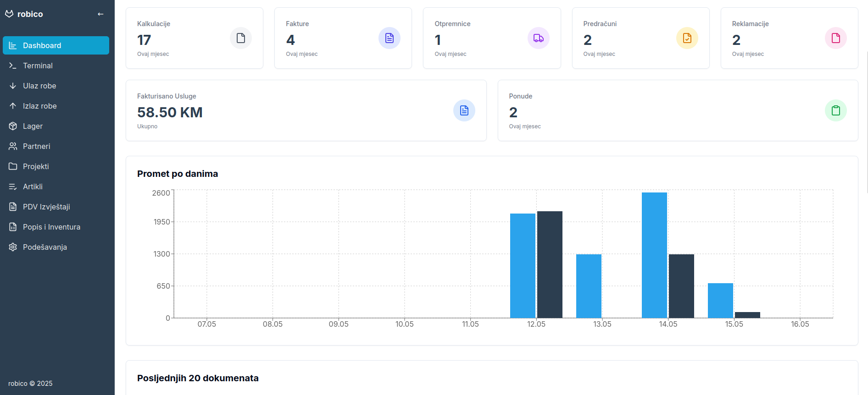This screenshot has width=868, height=395.
Task: Click the blue bar for 13.05
Action: (x=589, y=286)
